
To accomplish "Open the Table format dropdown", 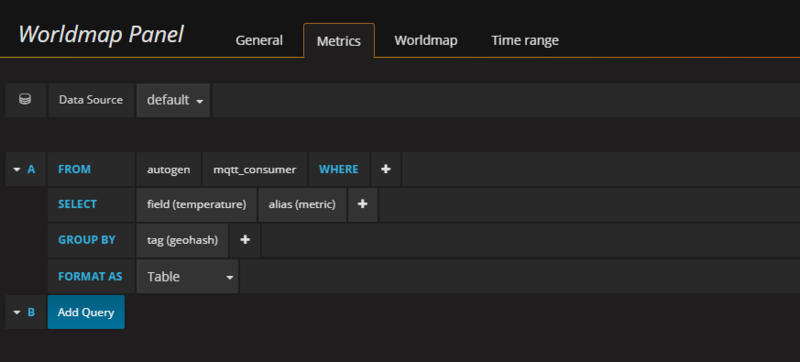I will tap(187, 276).
